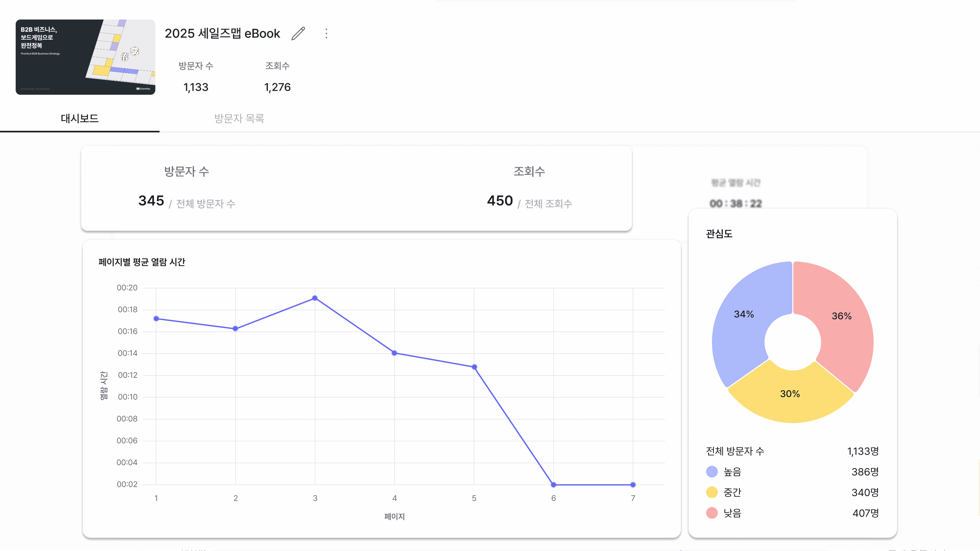Click the 중간 yellow legend swatch
The width and height of the screenshot is (980, 551).
pos(712,492)
